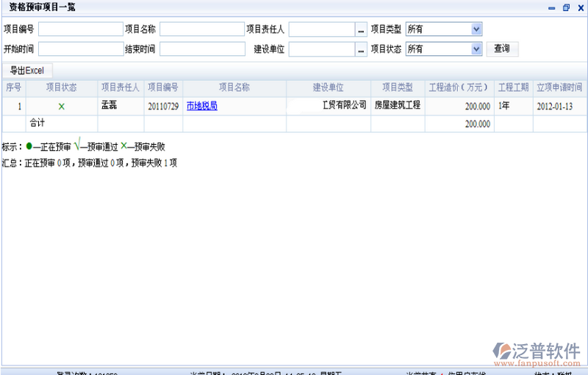
Task: Select the 20110729 project number cell
Action: point(163,107)
